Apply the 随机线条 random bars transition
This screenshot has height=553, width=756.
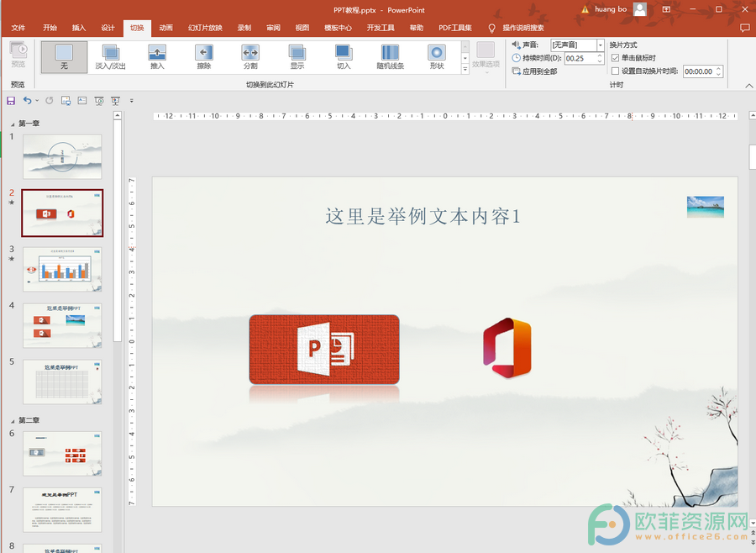(391, 57)
